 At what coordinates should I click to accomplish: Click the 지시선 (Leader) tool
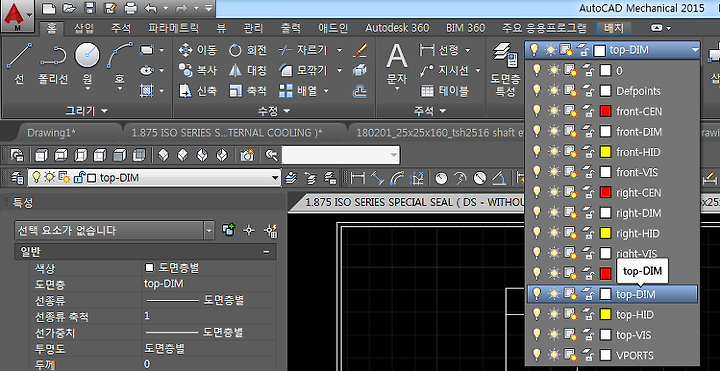444,70
